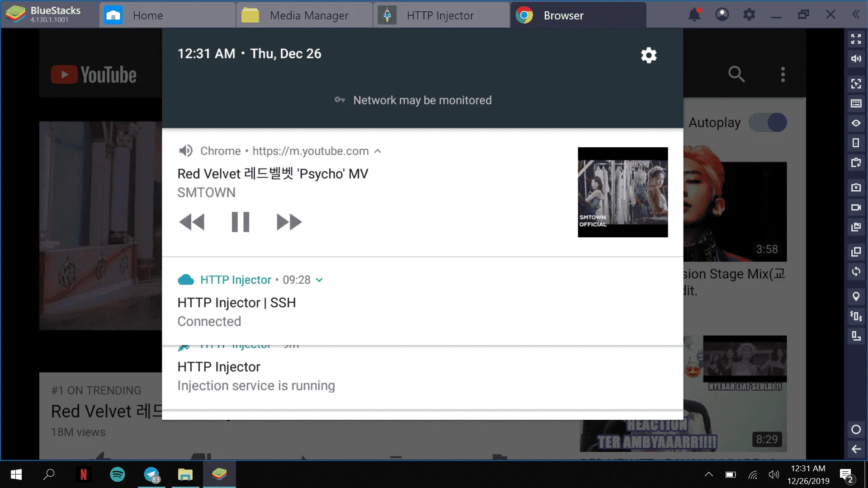Set location with the pin icon
Screen dimensions: 868x488
(x=856, y=296)
